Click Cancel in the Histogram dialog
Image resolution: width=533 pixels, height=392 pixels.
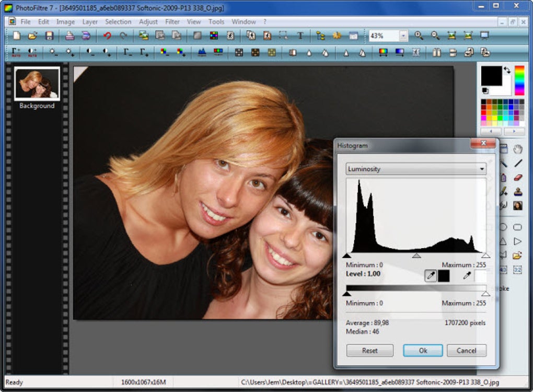pos(467,351)
